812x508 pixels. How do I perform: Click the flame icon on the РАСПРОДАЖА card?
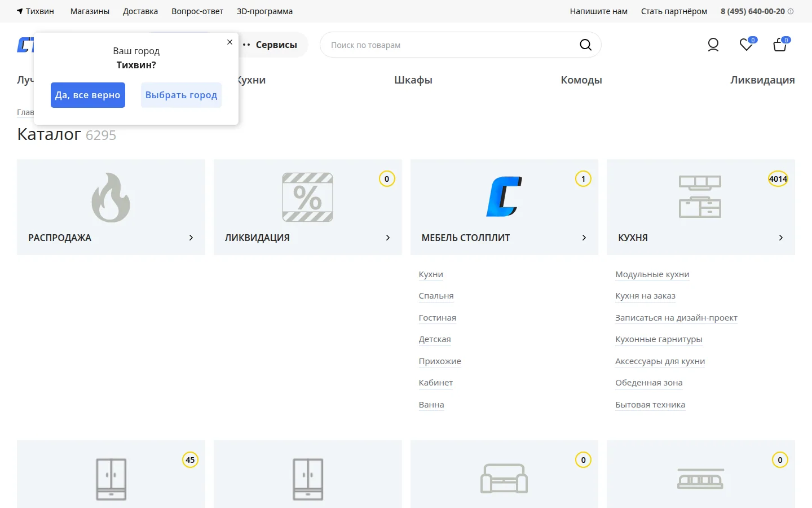(111, 198)
